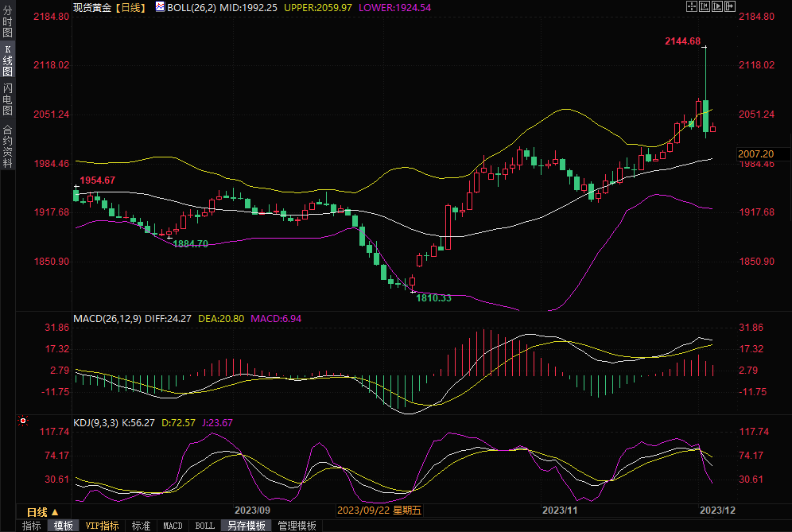Viewport: 792px width, 532px height.
Task: Click 另存模板 to save template
Action: pos(246,526)
